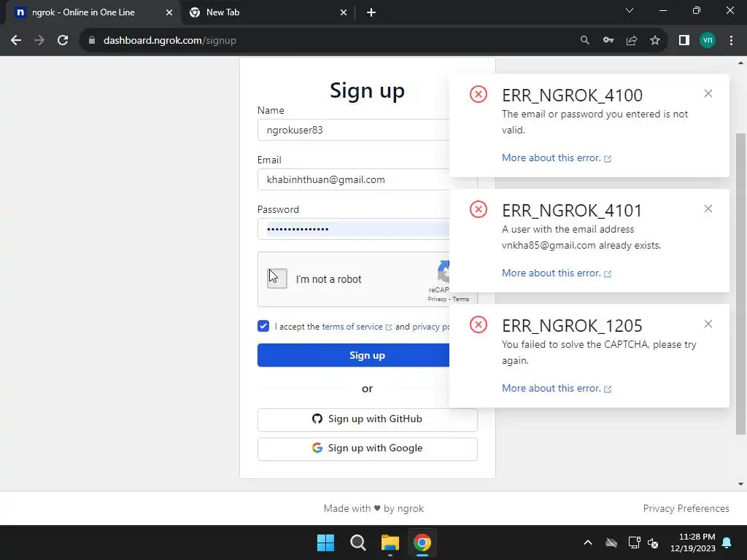Image resolution: width=747 pixels, height=560 pixels.
Task: Click the Chrome taskbar icon
Action: point(422,542)
